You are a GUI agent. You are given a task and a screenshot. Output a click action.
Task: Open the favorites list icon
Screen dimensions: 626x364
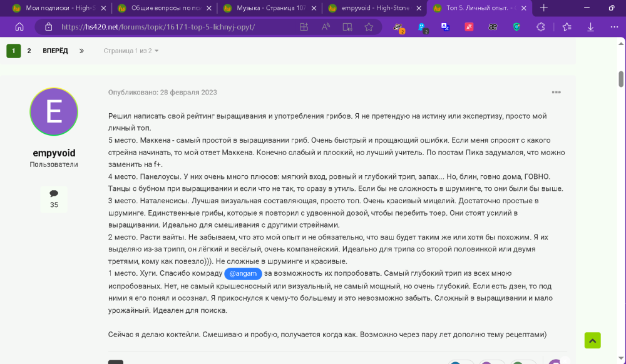tap(567, 27)
